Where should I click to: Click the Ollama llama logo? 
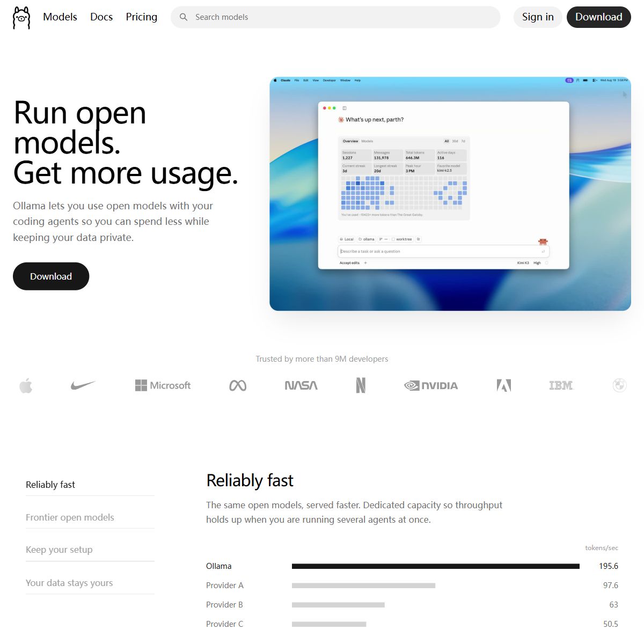(x=21, y=17)
